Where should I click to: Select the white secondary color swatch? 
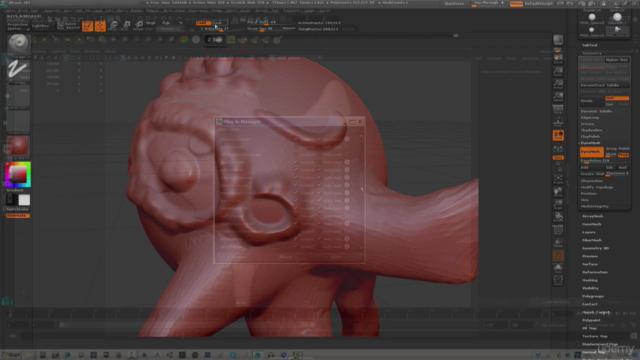tap(24, 200)
